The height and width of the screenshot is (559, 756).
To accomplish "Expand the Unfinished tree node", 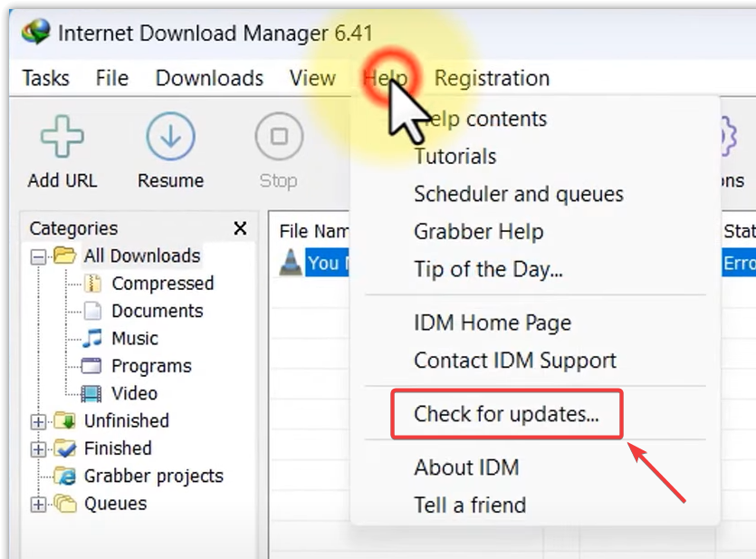I will (x=38, y=422).
